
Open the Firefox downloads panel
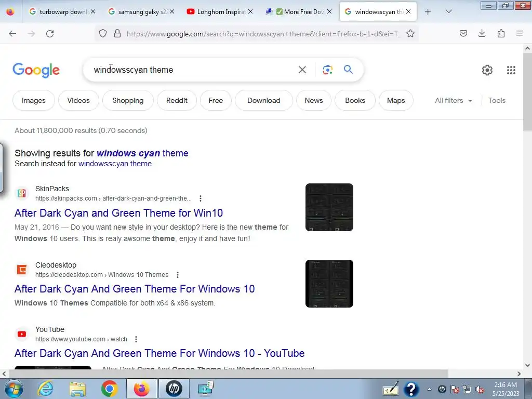(x=482, y=33)
